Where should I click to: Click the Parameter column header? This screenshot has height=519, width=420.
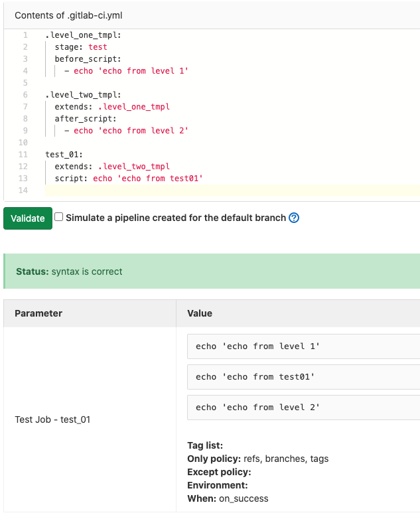pos(38,313)
